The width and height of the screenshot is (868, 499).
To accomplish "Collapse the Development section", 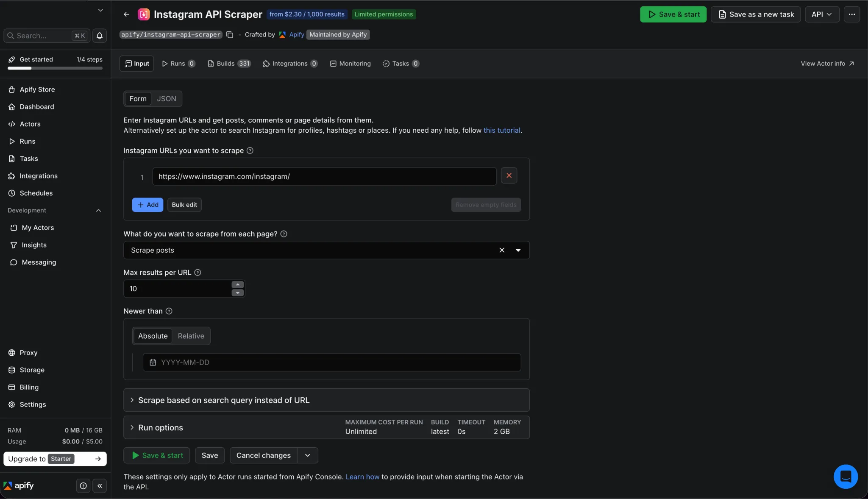I will pos(98,211).
